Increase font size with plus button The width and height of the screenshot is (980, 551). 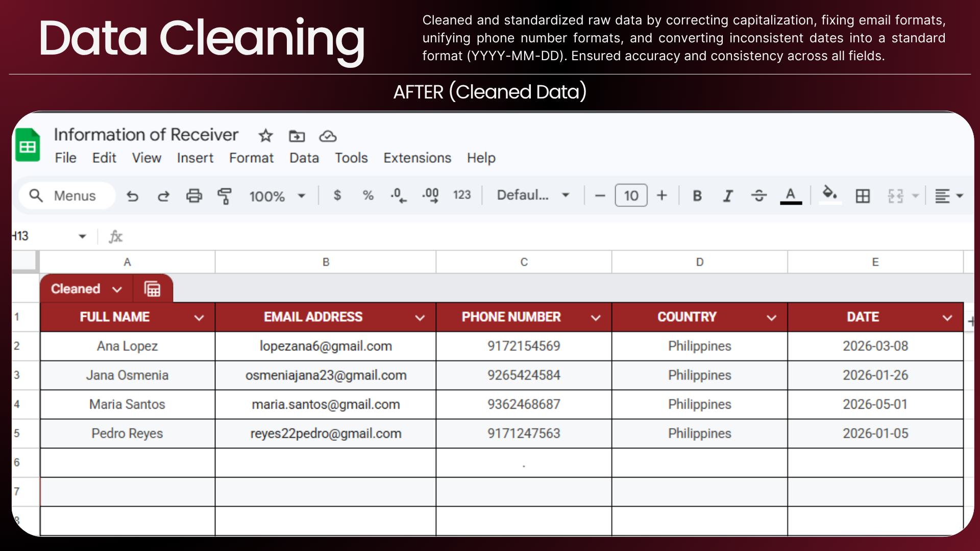(x=662, y=195)
